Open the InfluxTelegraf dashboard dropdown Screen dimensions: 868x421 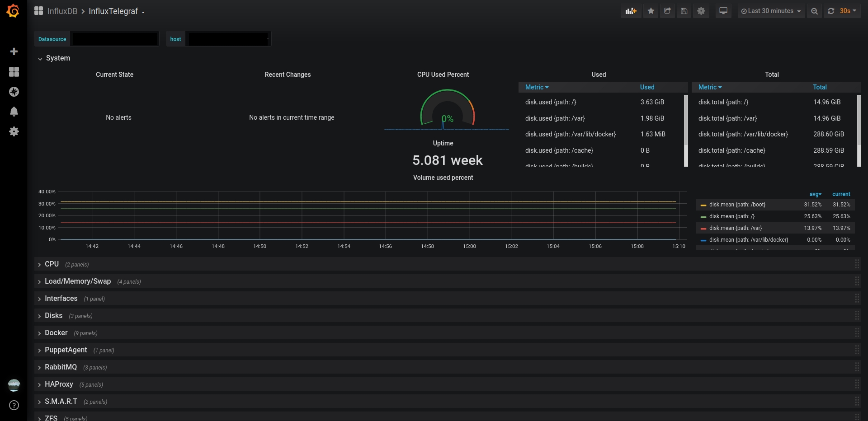tap(117, 11)
